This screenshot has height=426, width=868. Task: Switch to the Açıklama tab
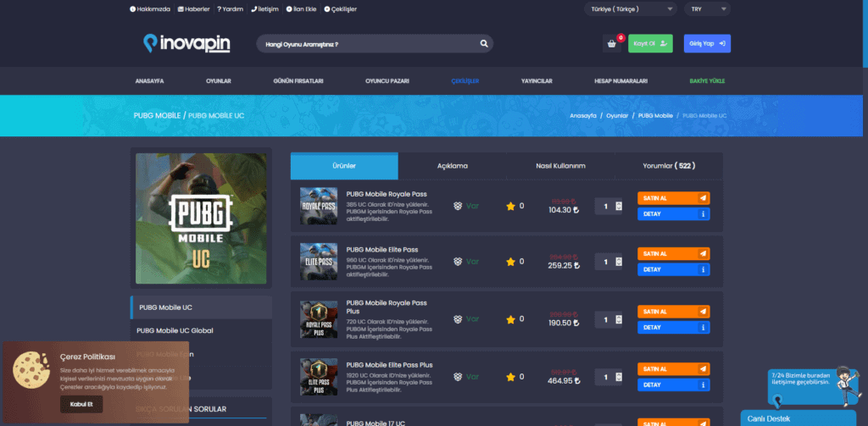(453, 166)
